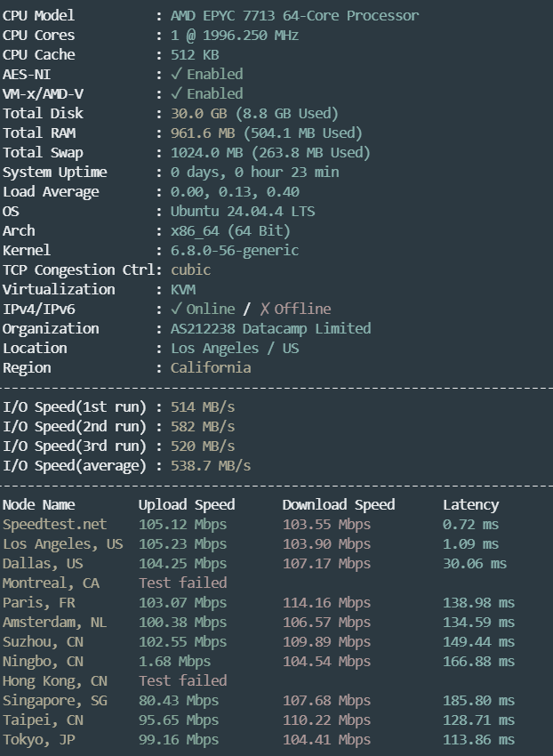Screen dimensions: 553x756
Task: Click Amsterdam, NL node name
Action: coord(54,622)
